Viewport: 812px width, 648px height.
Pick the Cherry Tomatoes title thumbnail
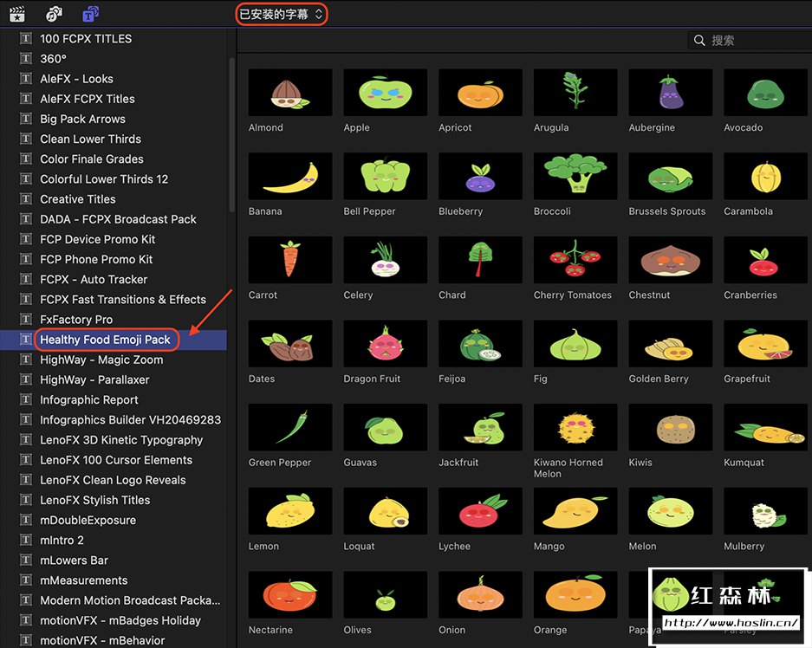[575, 260]
